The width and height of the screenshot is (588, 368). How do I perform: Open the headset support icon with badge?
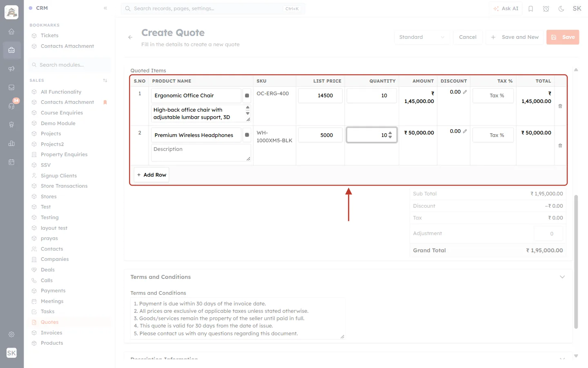(x=11, y=106)
